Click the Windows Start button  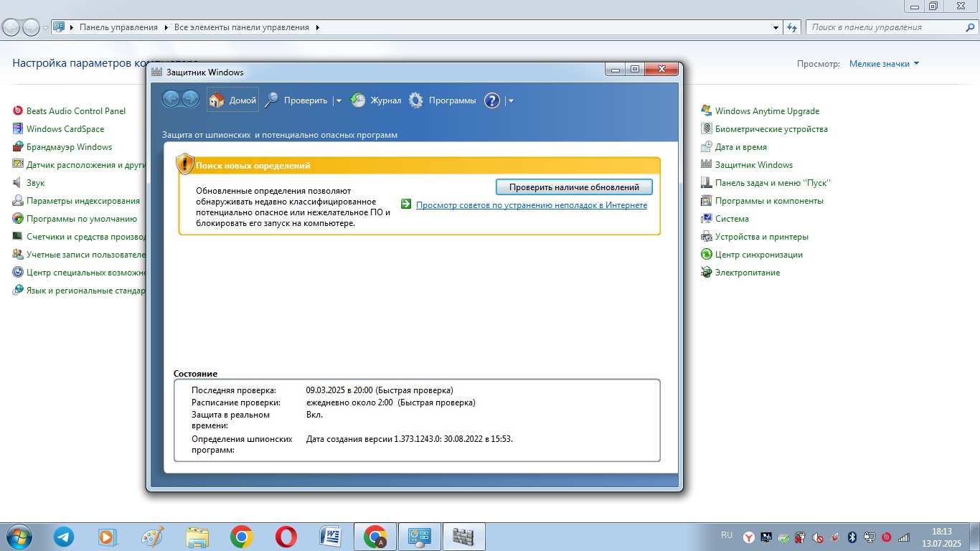[x=19, y=537]
